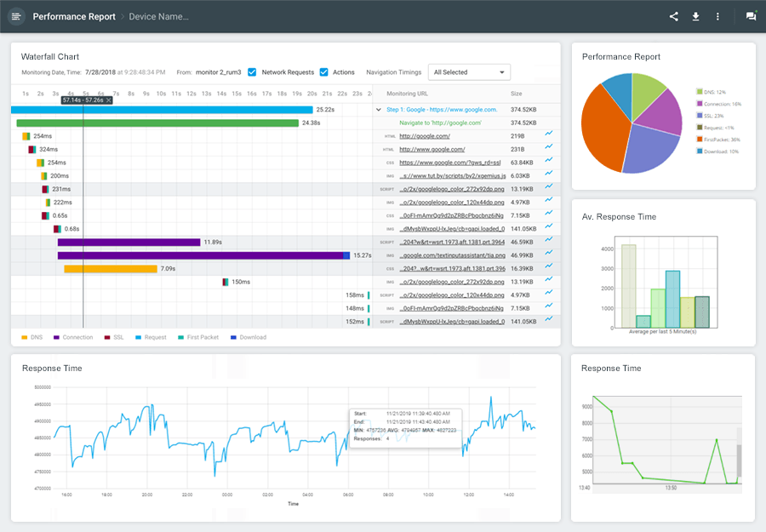Download the report using the download icon
Image resolution: width=766 pixels, height=532 pixels.
pyautogui.click(x=695, y=16)
